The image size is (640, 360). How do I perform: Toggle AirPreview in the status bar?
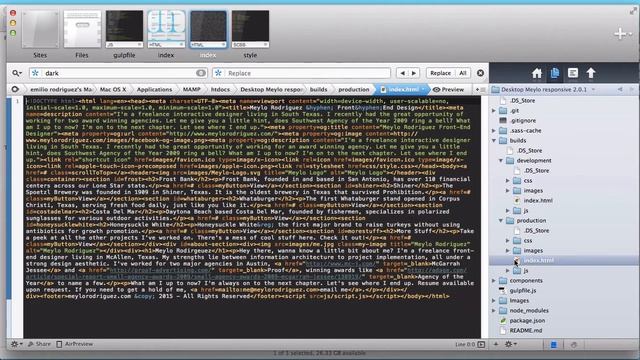pyautogui.click(x=75, y=344)
